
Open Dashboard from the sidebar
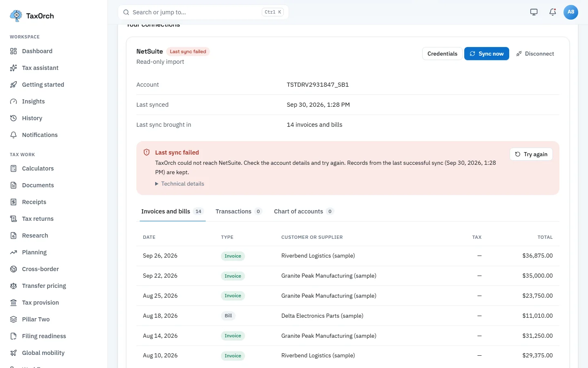(x=37, y=51)
